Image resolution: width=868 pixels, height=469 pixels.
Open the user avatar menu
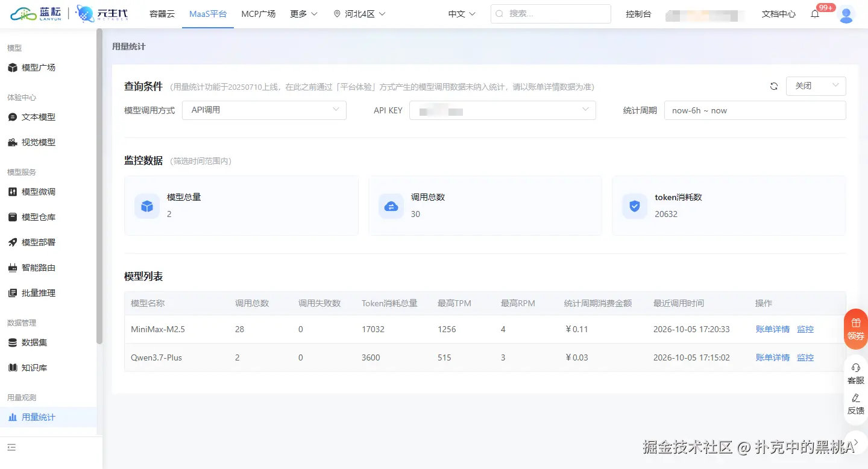pos(846,14)
